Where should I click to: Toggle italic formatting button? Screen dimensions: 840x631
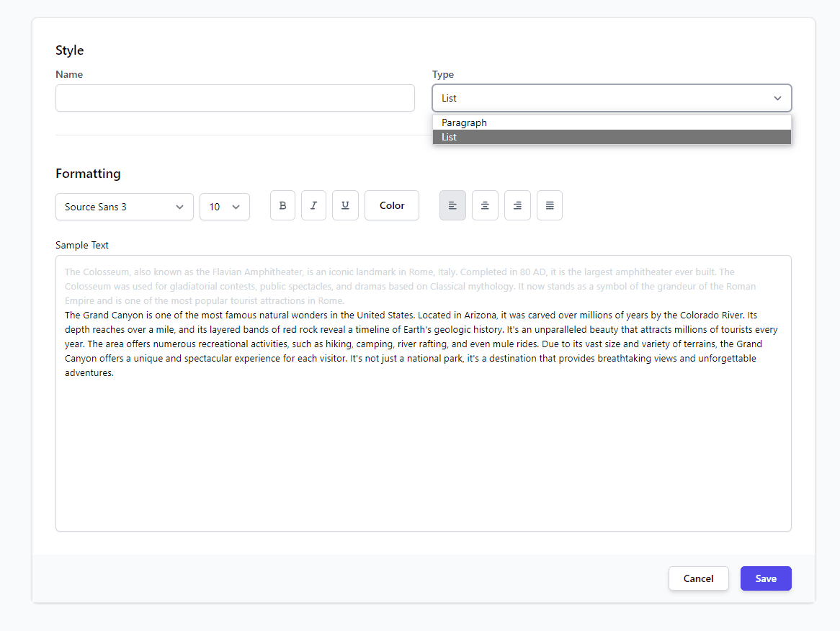point(313,206)
